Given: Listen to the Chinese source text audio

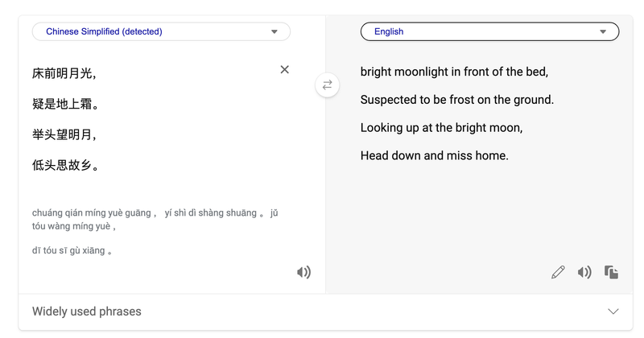Looking at the screenshot, I should click(x=303, y=273).
